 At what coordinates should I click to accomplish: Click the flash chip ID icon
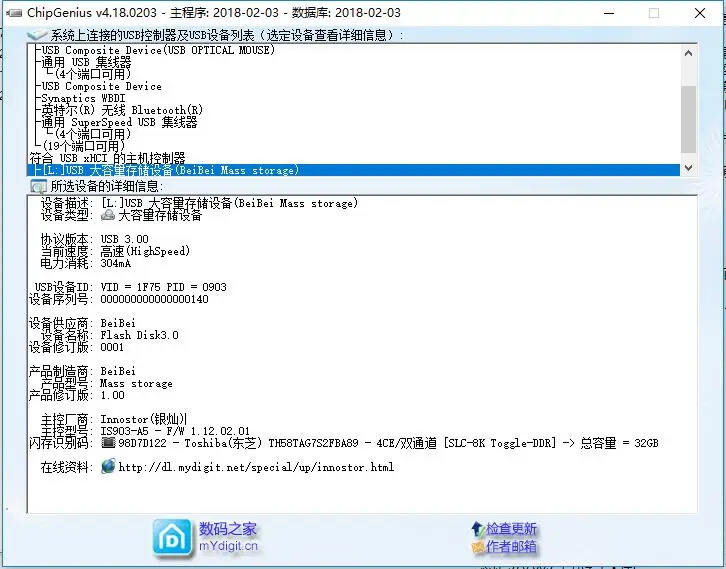(x=108, y=443)
